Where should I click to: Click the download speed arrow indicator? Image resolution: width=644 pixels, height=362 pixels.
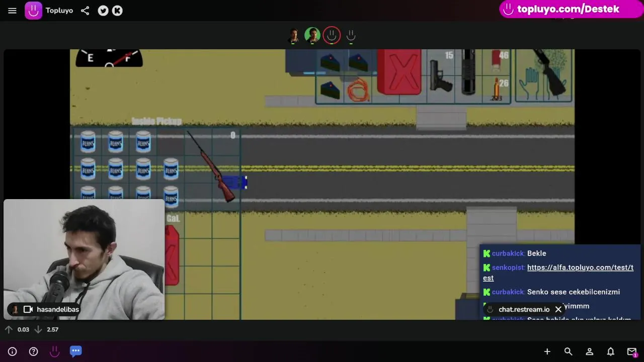[x=38, y=329]
